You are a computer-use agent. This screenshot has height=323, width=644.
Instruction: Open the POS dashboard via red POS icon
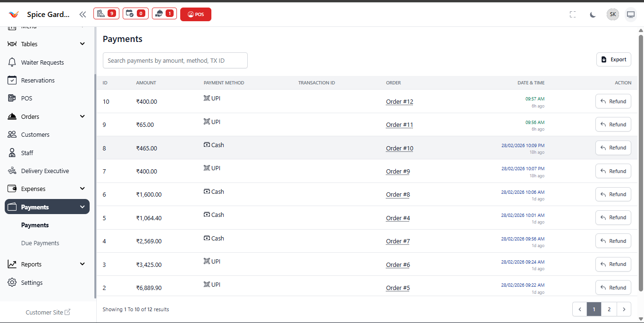point(195,14)
